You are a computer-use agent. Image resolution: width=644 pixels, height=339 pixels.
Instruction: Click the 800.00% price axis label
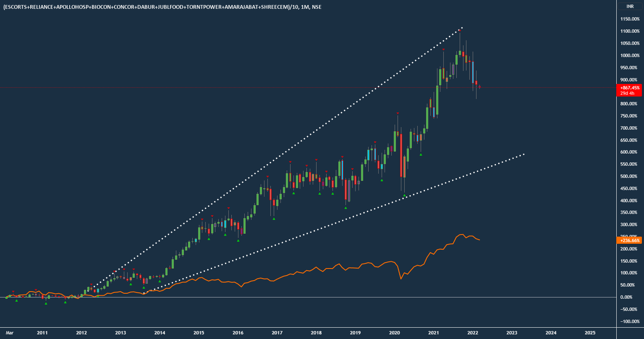click(x=630, y=104)
